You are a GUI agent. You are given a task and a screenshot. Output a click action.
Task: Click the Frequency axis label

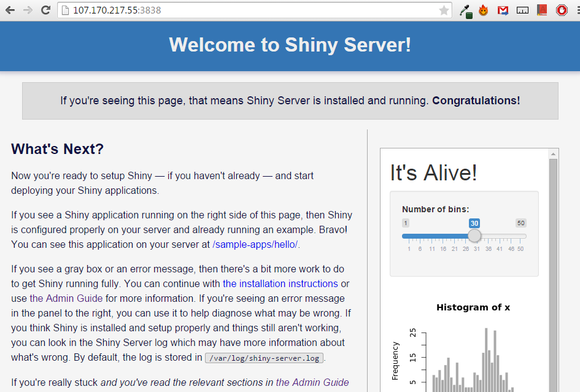395,361
